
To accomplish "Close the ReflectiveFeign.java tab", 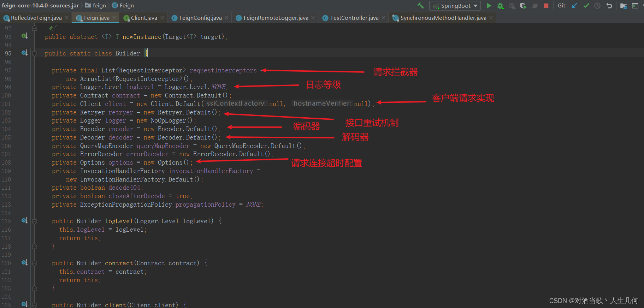I will point(67,18).
